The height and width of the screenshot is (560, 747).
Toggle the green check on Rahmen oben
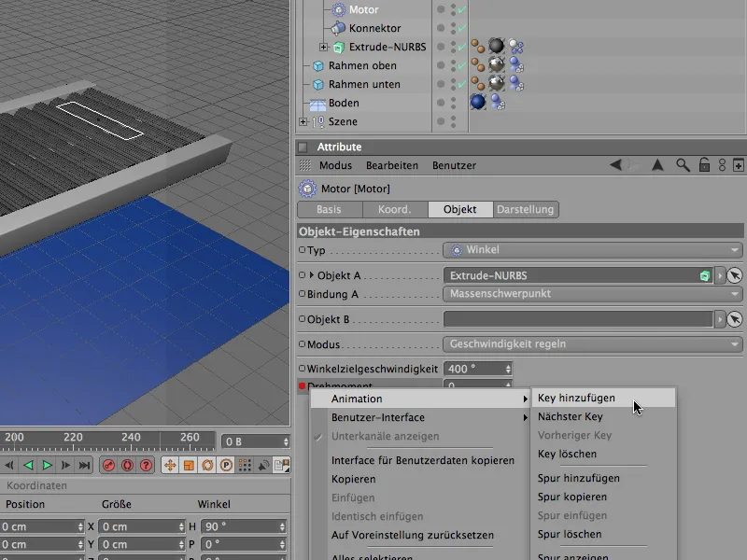[x=461, y=65]
